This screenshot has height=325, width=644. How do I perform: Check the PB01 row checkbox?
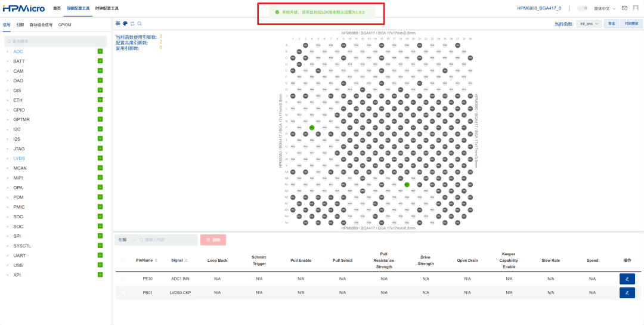point(123,293)
